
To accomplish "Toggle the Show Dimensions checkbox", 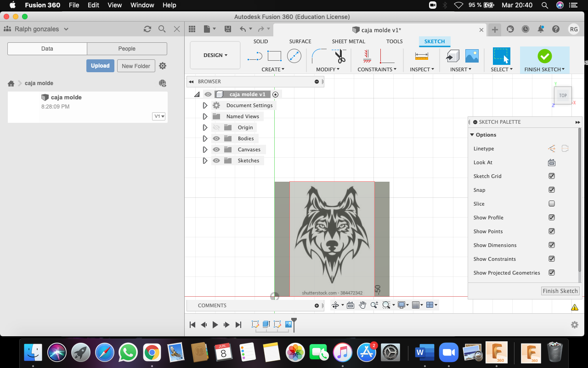I will point(552,245).
